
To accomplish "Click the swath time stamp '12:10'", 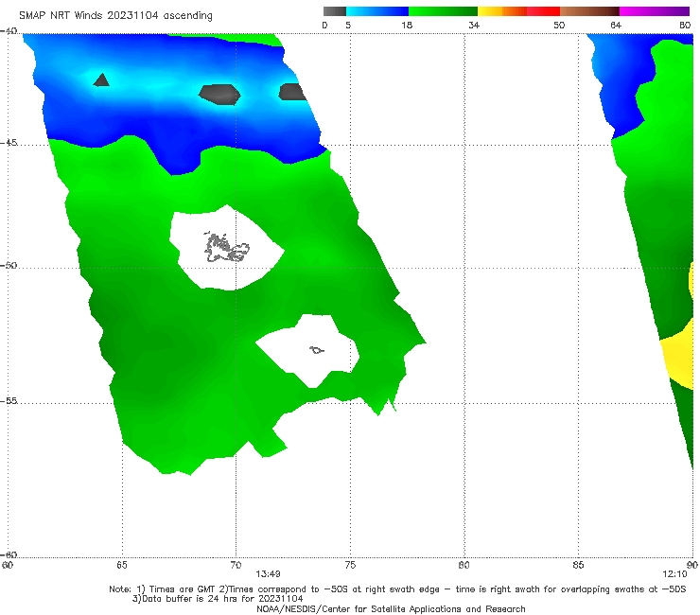I will (674, 574).
